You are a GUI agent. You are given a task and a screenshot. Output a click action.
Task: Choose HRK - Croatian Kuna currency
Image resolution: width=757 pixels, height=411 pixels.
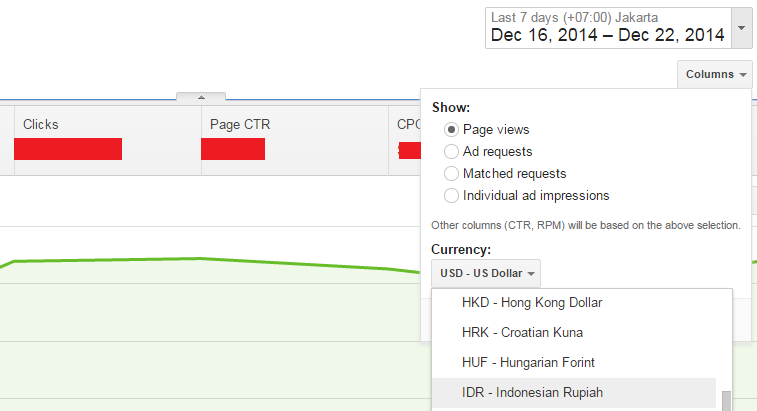tap(574, 333)
